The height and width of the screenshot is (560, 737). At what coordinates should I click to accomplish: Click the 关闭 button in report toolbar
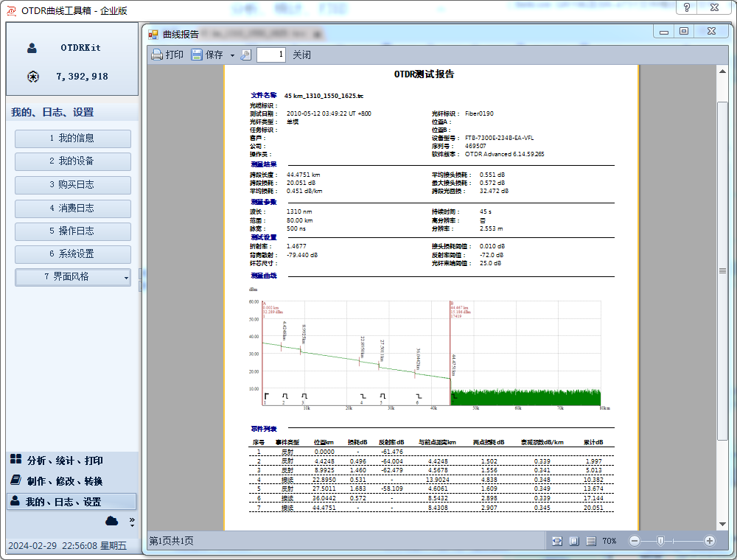(301, 55)
